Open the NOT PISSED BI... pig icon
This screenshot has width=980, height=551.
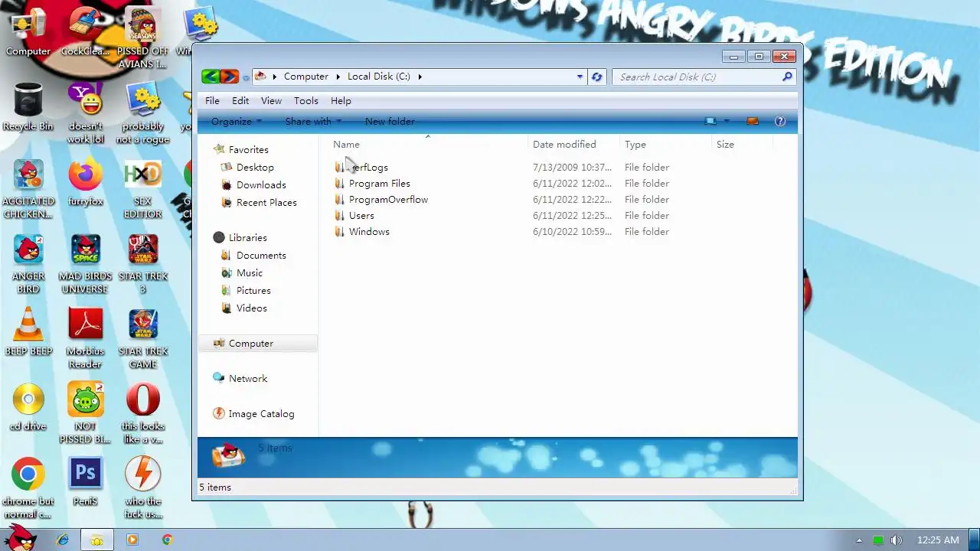click(85, 412)
